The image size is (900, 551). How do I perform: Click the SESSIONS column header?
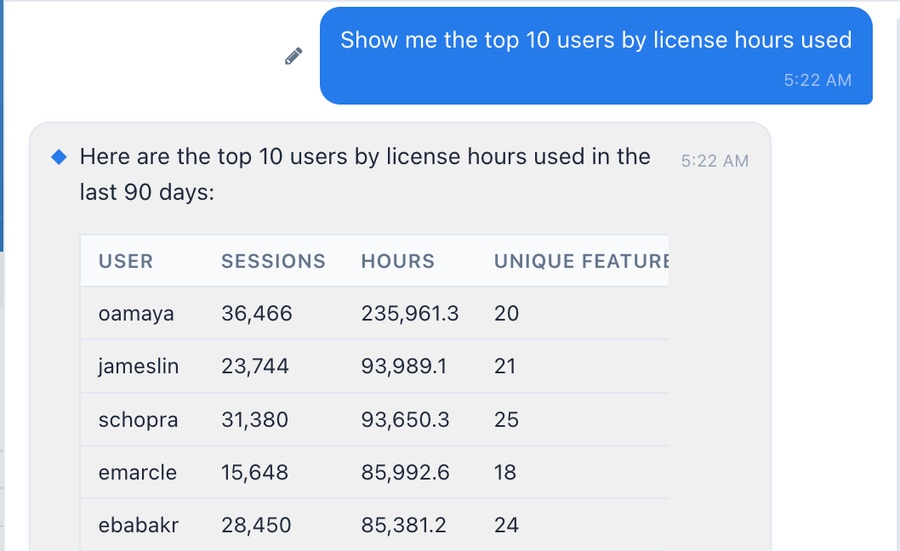tap(273, 261)
